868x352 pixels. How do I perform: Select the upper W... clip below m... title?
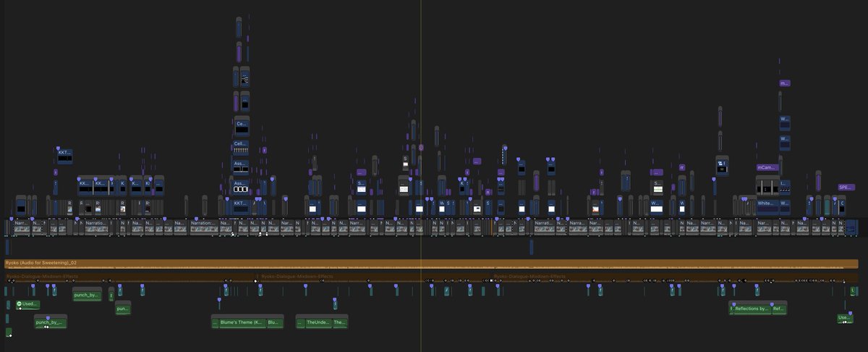point(785,122)
